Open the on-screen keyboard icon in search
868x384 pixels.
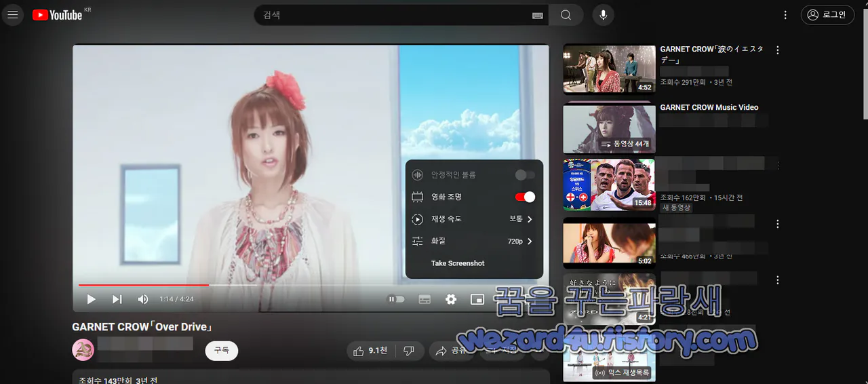pyautogui.click(x=538, y=15)
